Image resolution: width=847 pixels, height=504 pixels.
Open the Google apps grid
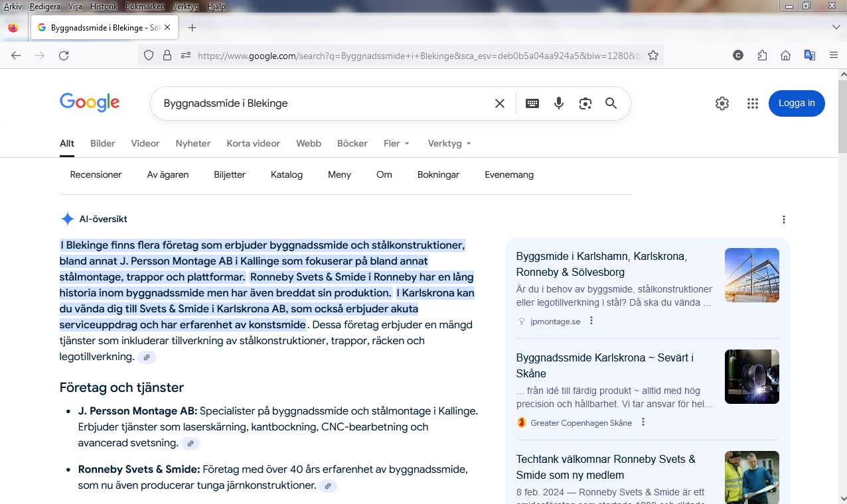pos(752,103)
